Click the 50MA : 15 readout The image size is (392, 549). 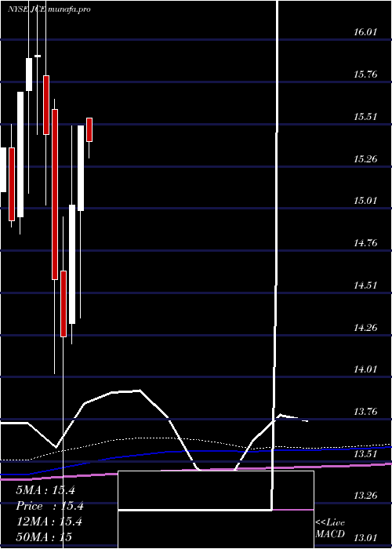[44, 536]
